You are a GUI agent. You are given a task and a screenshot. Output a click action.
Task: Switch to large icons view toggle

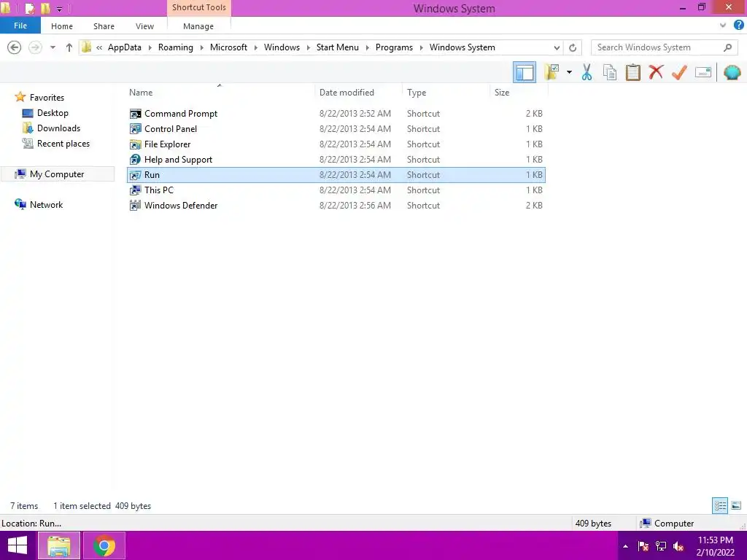[x=736, y=506]
